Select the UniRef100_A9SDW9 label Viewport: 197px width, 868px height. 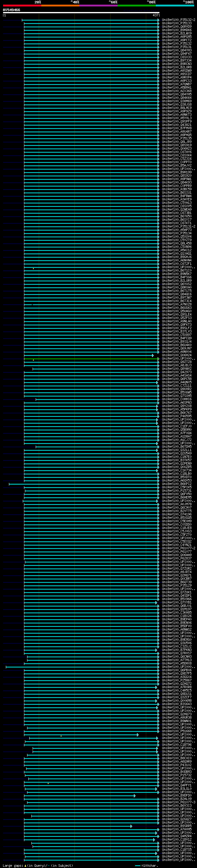coord(177,71)
